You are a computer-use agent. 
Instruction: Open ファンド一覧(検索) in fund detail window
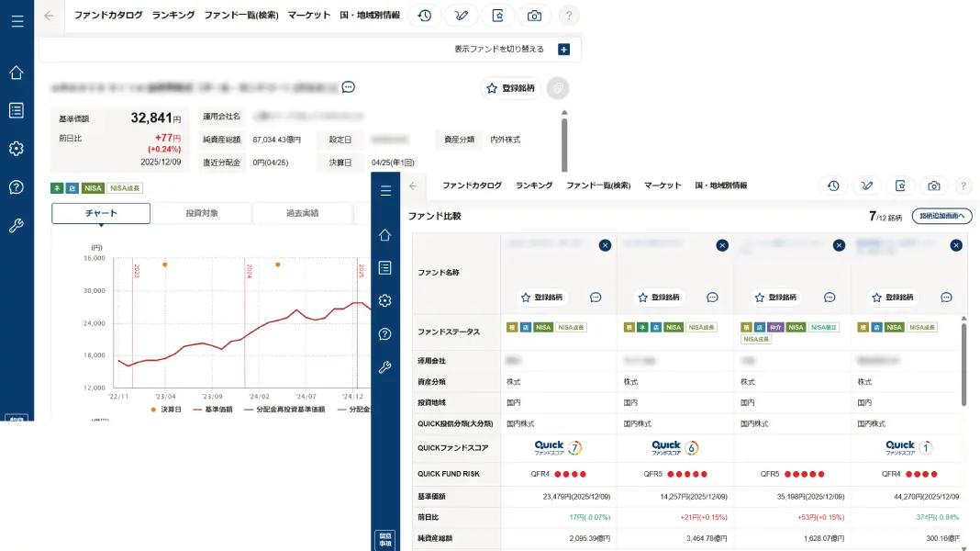(x=240, y=15)
